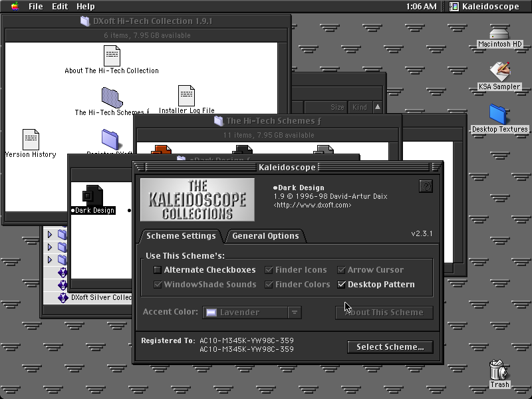The image size is (532, 399).
Task: Click the Kaleidoscope Collections logo banner
Action: point(198,200)
